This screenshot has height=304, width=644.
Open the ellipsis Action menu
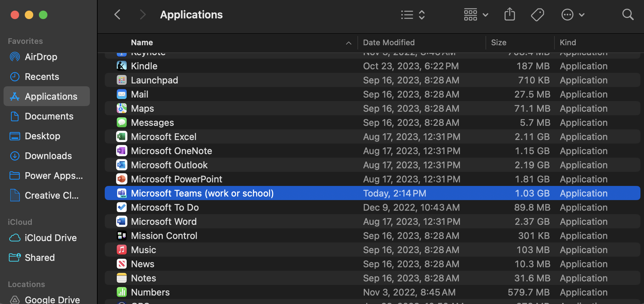[x=573, y=14]
